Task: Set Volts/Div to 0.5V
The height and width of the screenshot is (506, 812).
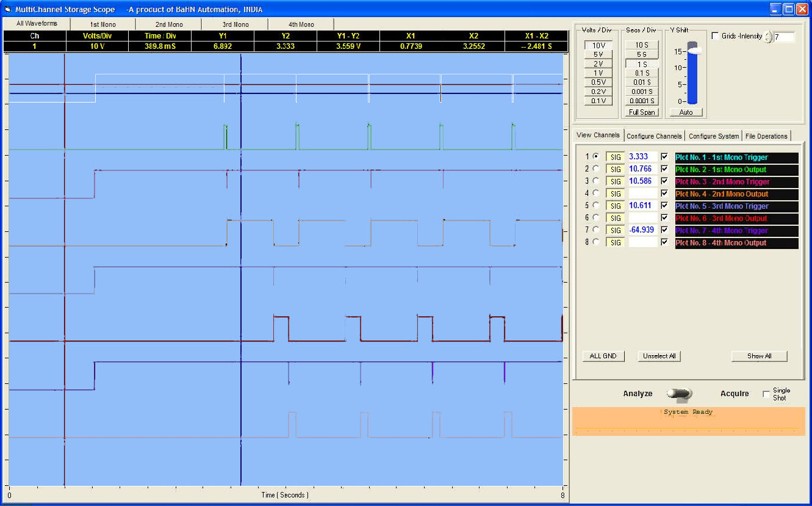Action: [598, 82]
